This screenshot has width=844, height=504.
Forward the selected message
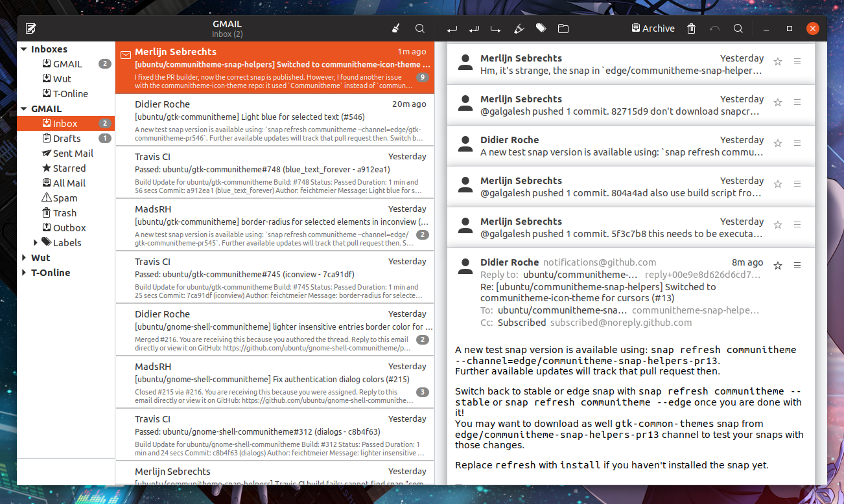pos(496,29)
